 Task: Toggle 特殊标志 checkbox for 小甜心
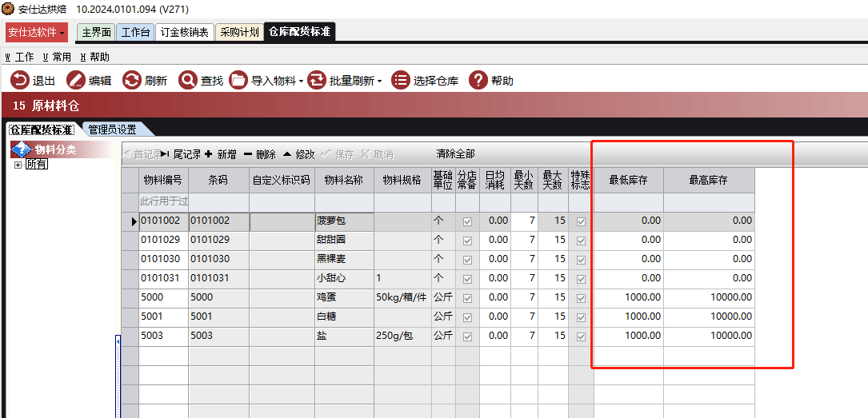[582, 279]
